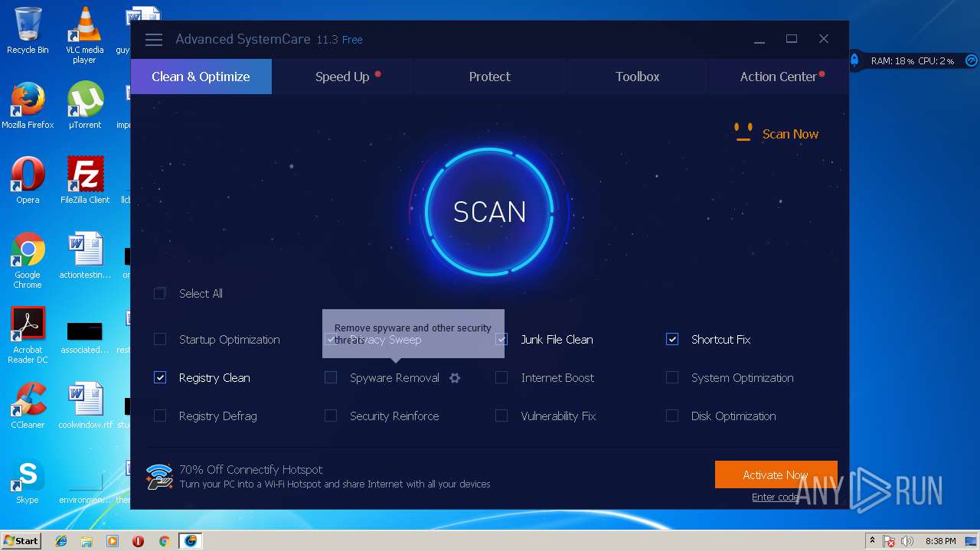The height and width of the screenshot is (551, 980).
Task: Click the RAM and CPU usage widget
Action: coord(912,60)
